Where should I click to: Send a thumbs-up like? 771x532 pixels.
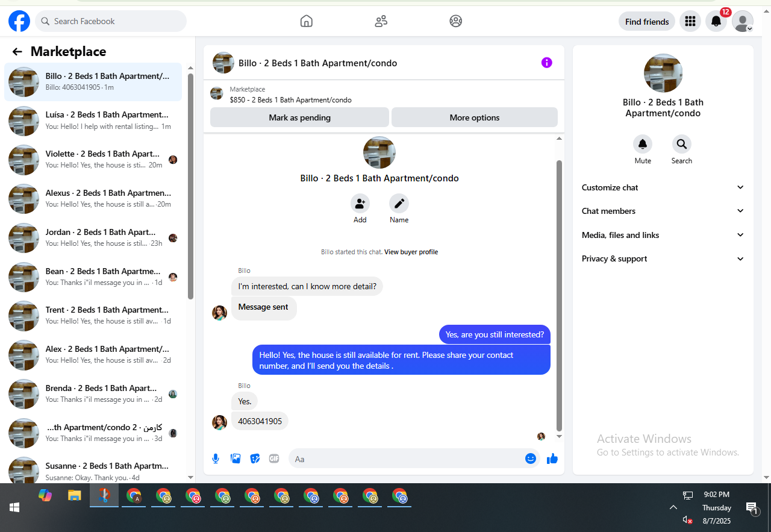tap(552, 459)
